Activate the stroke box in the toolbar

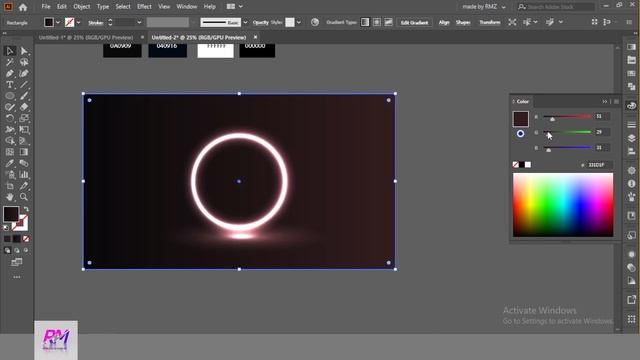click(20, 223)
